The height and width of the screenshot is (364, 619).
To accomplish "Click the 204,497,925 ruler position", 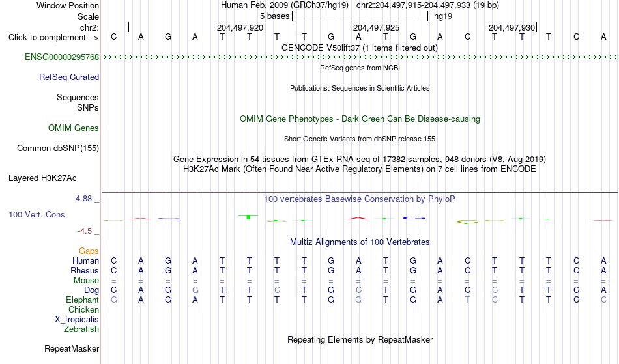I will 376,27.
